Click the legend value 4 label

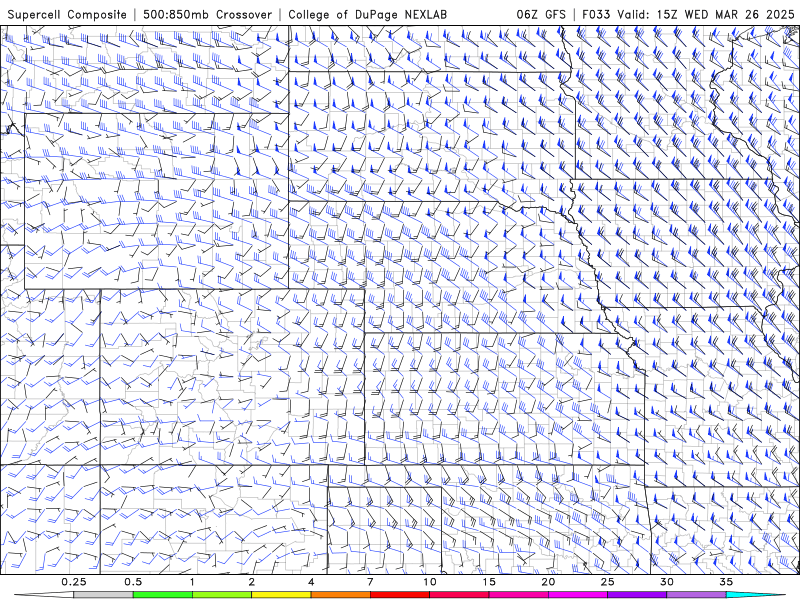tap(311, 582)
